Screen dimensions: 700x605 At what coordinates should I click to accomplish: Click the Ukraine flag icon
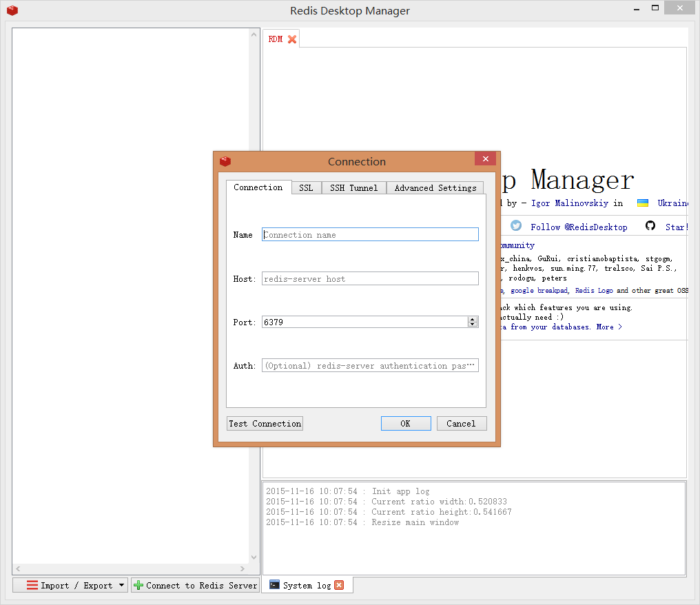(x=642, y=203)
